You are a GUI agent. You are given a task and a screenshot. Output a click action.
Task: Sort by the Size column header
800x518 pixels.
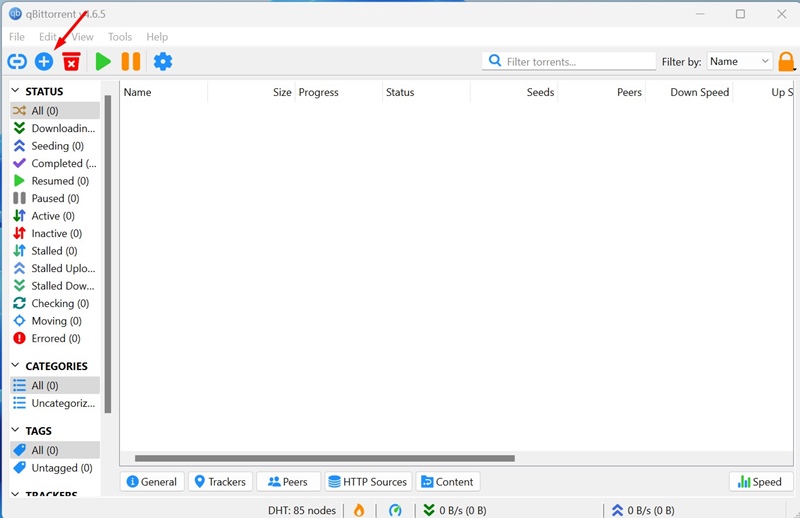[x=252, y=92]
